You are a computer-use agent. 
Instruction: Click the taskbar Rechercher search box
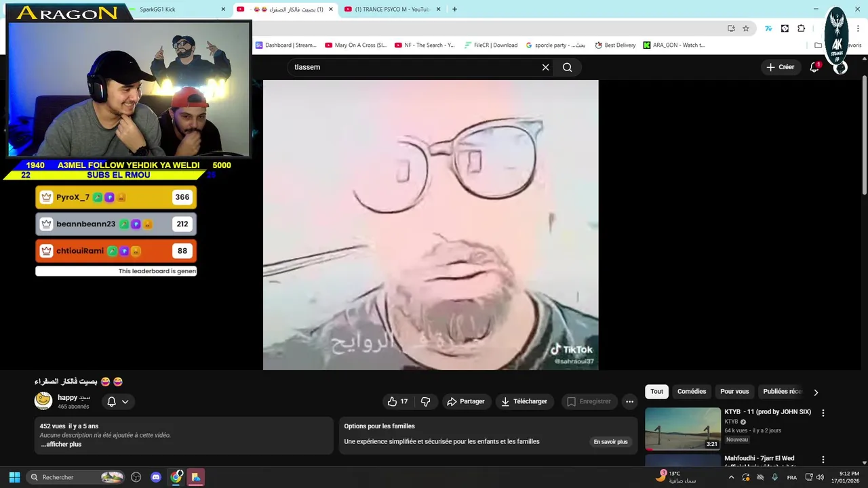pyautogui.click(x=76, y=477)
